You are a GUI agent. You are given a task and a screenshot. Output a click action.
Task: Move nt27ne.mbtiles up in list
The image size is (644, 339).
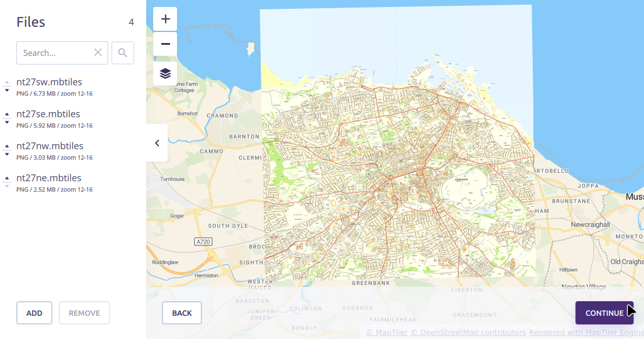tap(7, 178)
